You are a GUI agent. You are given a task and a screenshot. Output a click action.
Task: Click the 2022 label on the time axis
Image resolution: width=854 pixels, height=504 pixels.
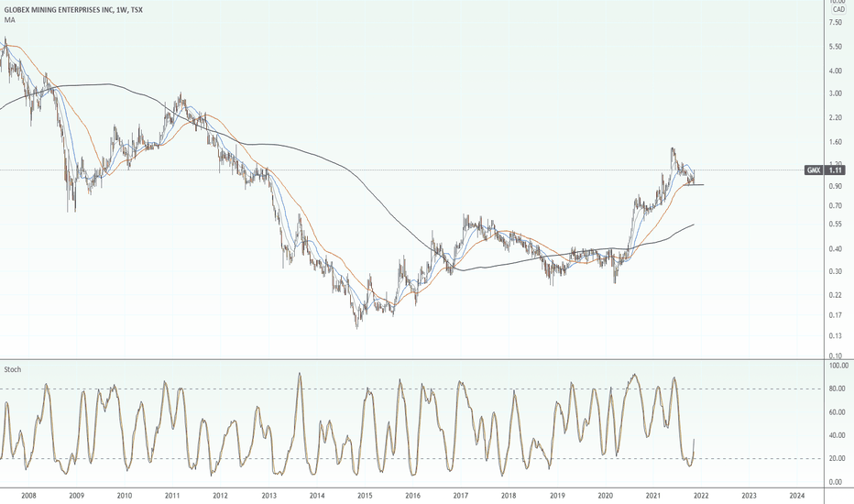[701, 496]
